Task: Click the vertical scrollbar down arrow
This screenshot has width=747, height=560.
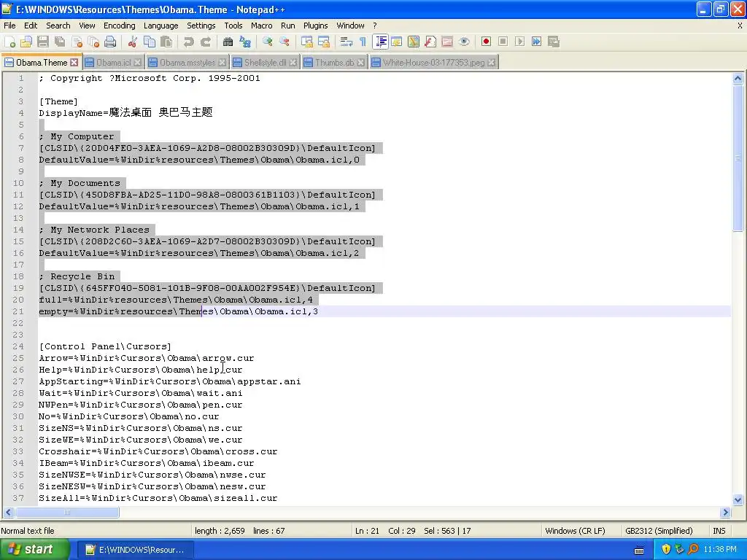Action: (738, 500)
